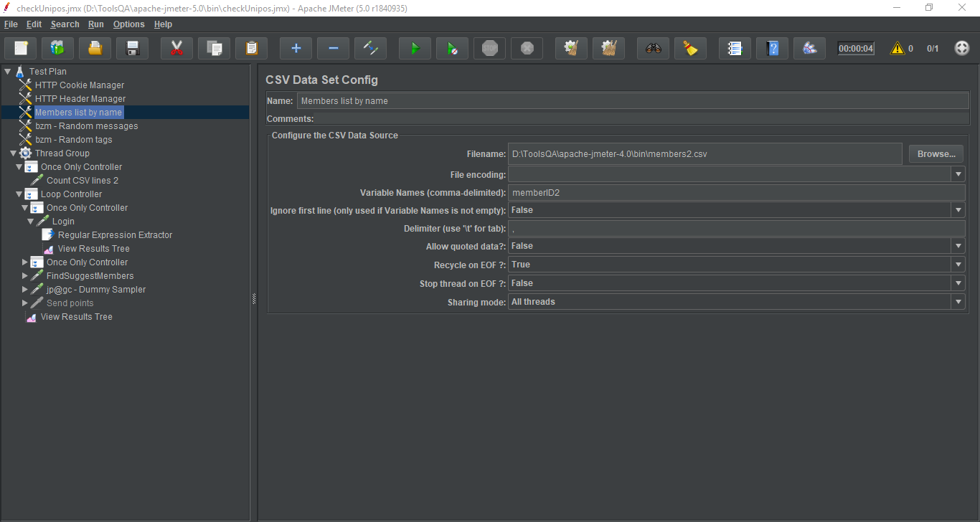This screenshot has height=522, width=980.
Task: Open the Recycle on EOF dropdown
Action: (x=958, y=265)
